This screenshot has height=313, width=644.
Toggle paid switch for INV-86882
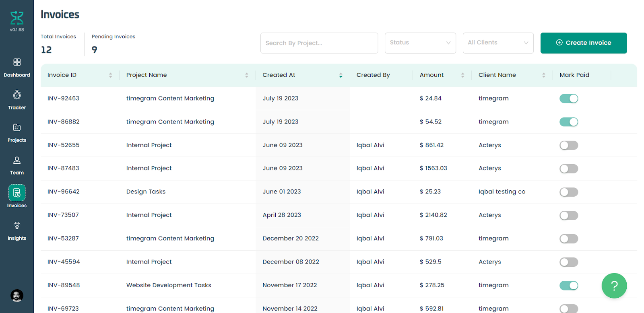coord(569,122)
